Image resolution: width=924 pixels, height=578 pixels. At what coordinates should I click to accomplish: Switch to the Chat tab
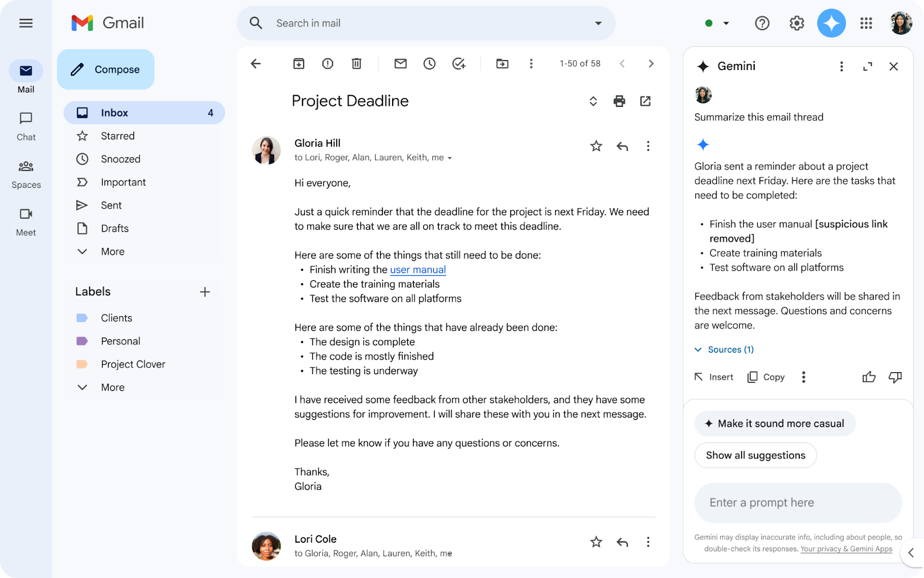(x=26, y=126)
